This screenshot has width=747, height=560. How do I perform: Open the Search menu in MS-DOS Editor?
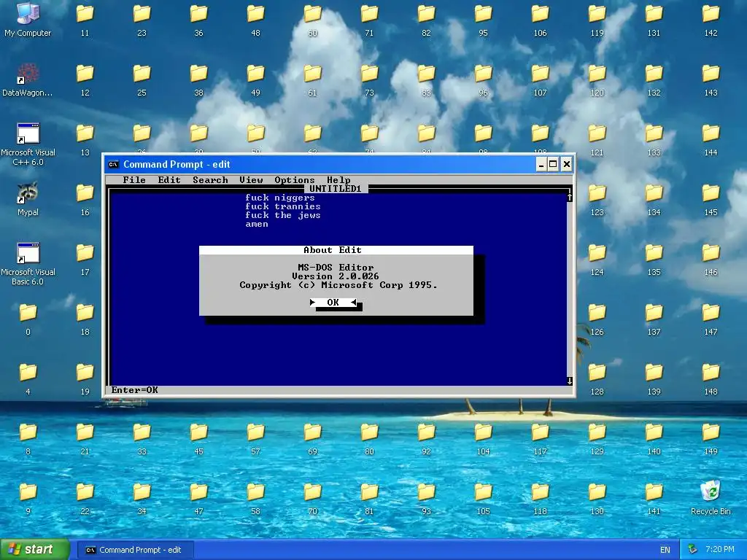click(210, 180)
